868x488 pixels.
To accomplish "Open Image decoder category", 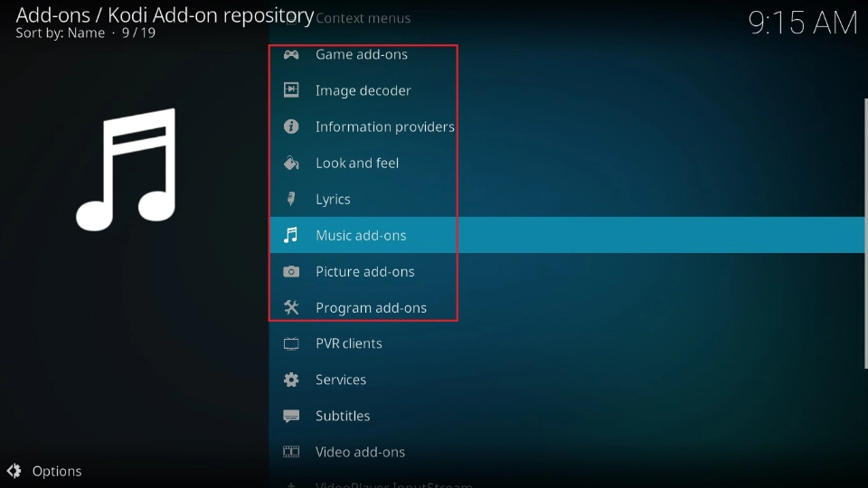I will (567, 90).
